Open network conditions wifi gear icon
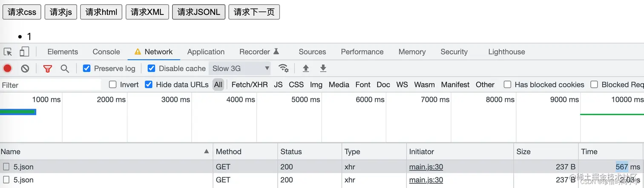This screenshot has width=644, height=188. (283, 68)
